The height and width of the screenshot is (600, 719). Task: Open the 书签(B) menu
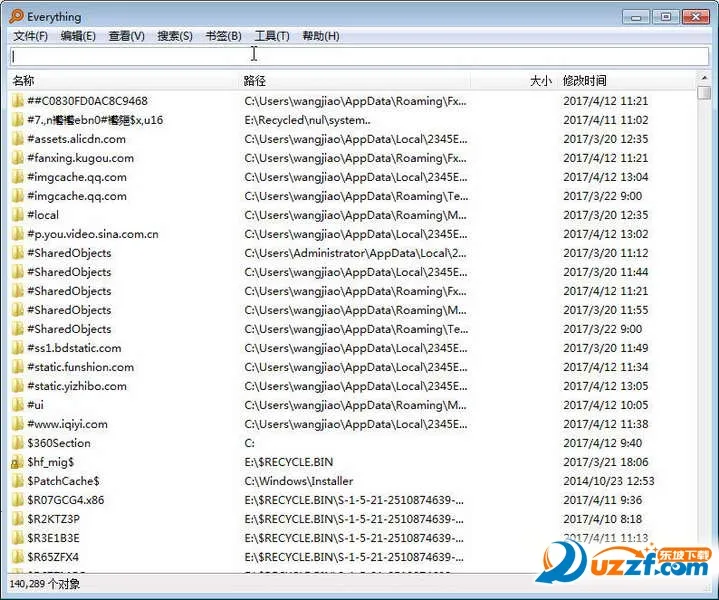[x=223, y=36]
